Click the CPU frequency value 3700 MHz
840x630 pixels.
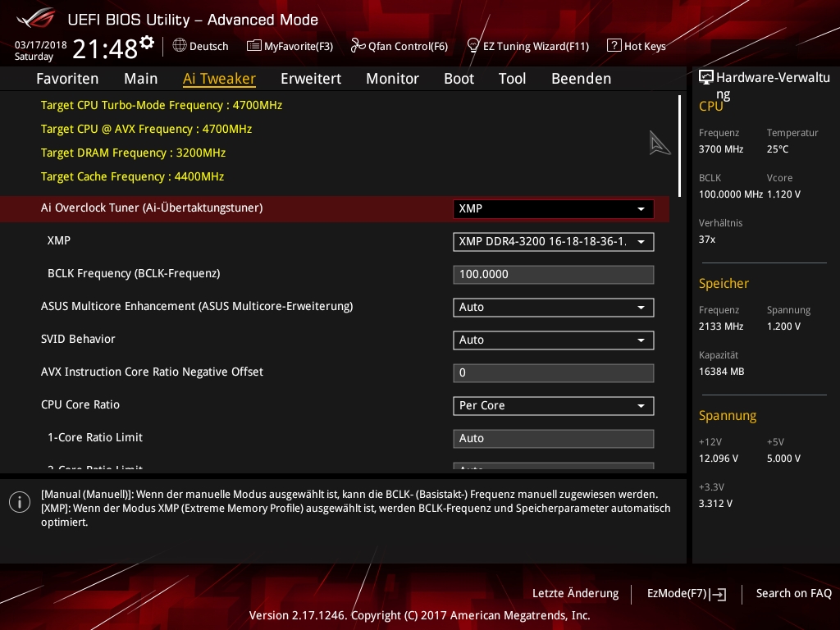(721, 149)
